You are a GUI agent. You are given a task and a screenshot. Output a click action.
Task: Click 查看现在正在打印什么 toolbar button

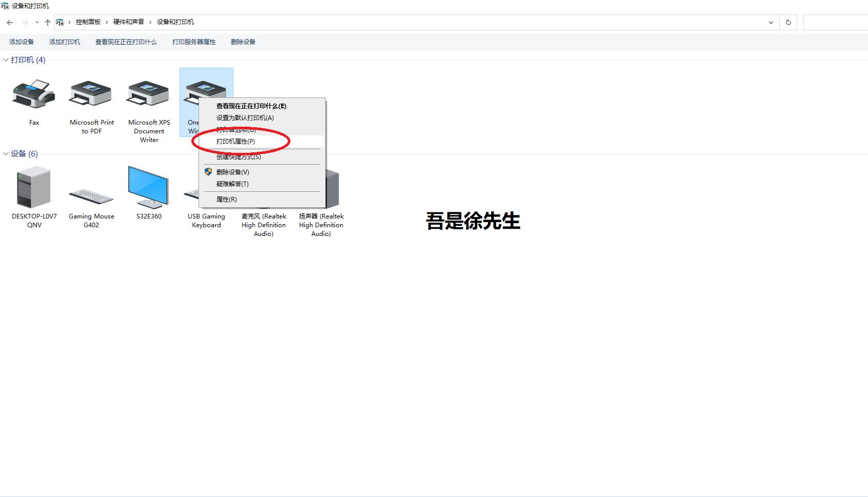(126, 42)
